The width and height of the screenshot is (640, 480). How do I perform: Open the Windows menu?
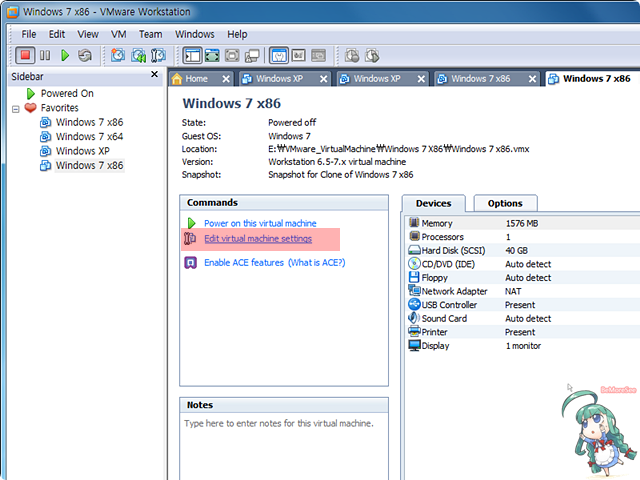pyautogui.click(x=195, y=34)
